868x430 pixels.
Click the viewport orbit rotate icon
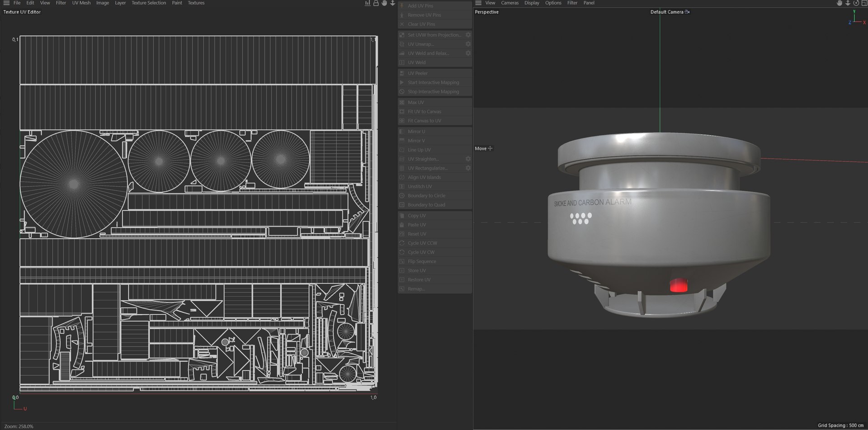[856, 3]
